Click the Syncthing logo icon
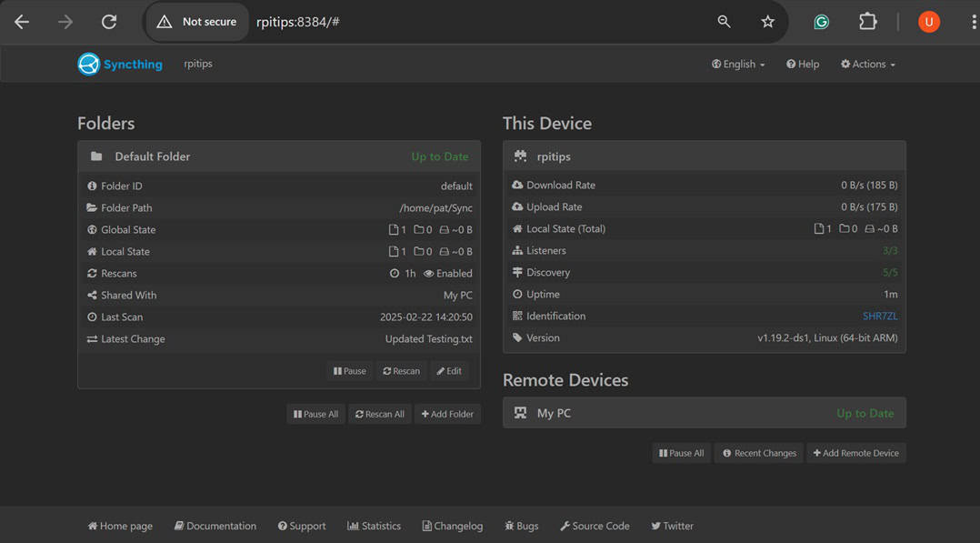The image size is (980, 543). 89,65
